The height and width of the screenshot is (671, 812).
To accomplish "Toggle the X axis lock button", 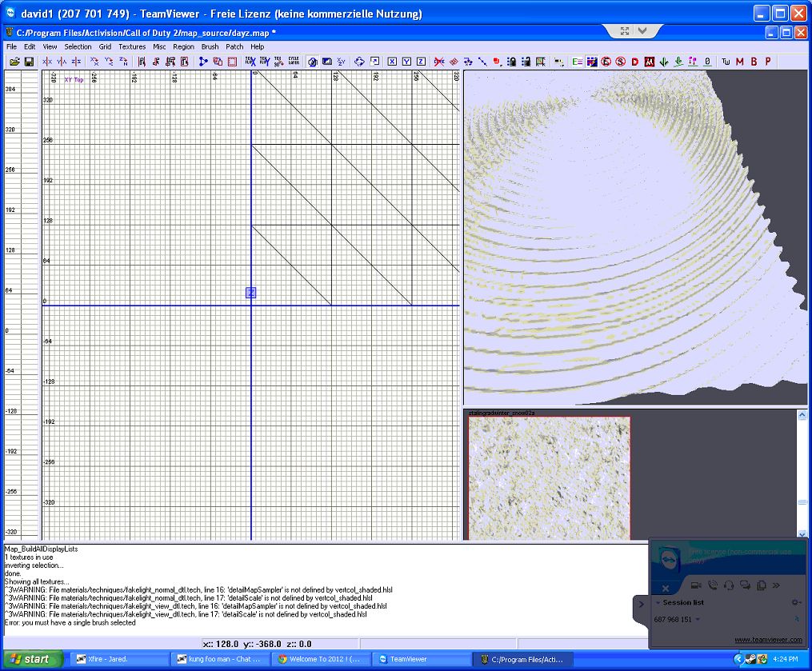I will (x=392, y=62).
